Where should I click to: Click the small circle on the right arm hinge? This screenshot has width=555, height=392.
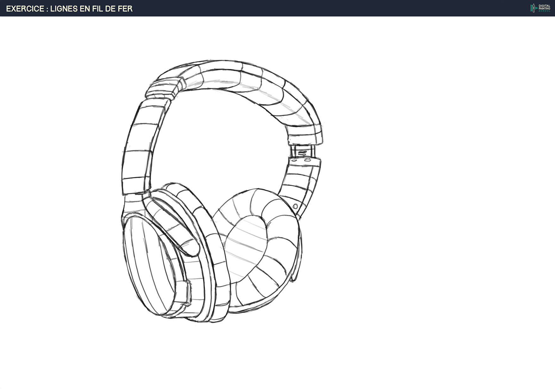click(x=296, y=206)
